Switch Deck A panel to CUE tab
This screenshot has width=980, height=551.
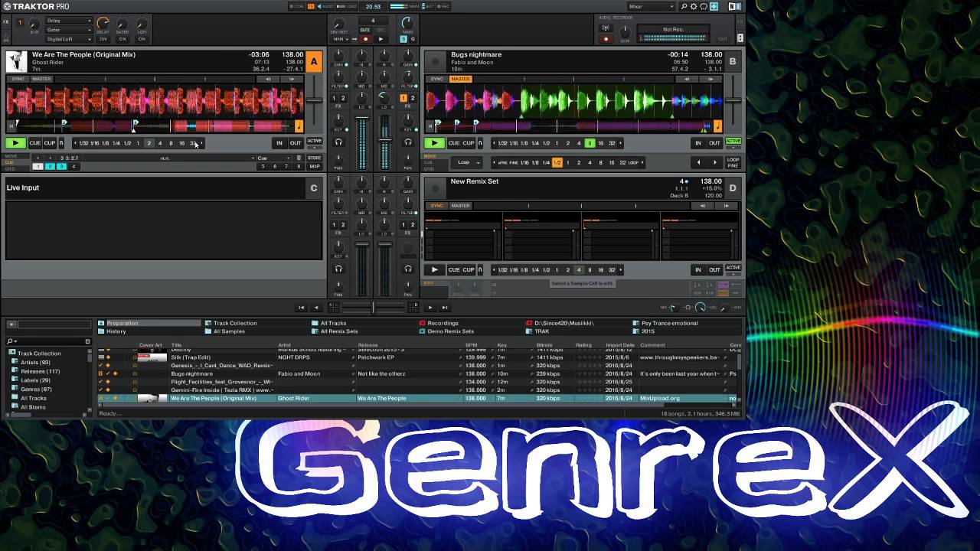click(10, 162)
